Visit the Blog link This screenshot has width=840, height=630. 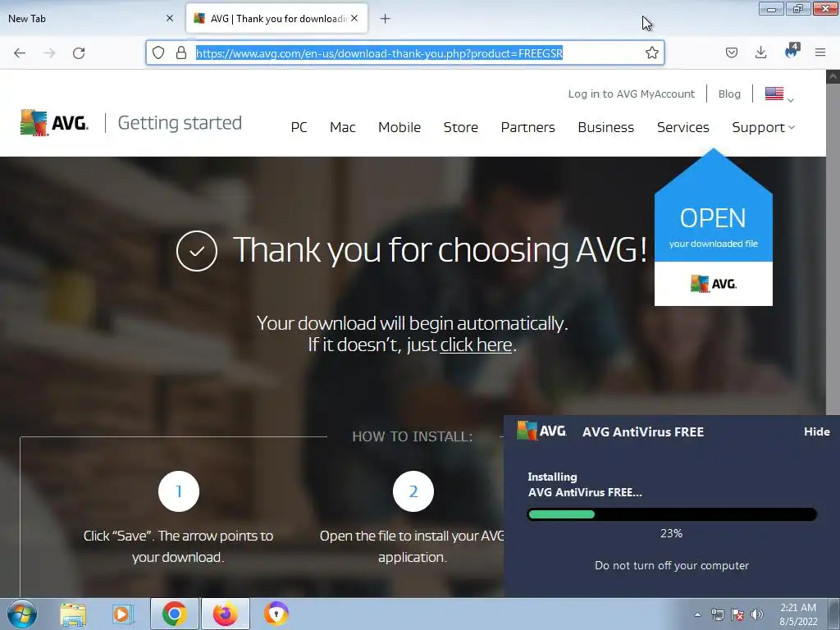click(729, 94)
